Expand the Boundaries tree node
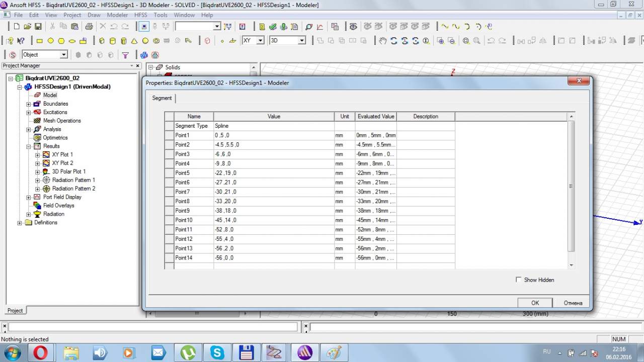 (29, 104)
